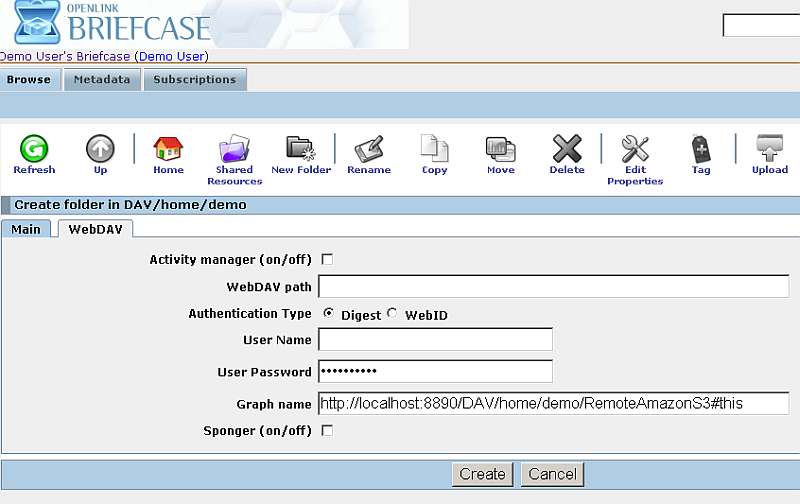
Task: Click the Upload icon
Action: [770, 150]
